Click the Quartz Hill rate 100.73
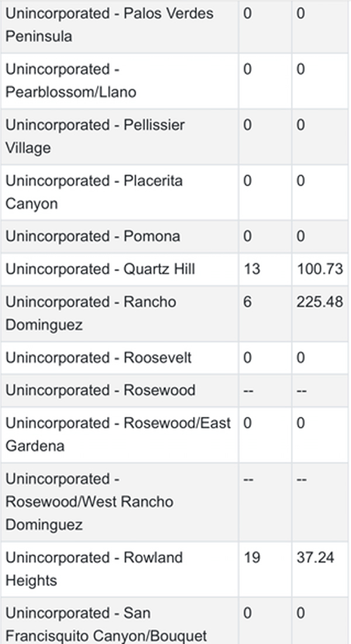 point(320,269)
